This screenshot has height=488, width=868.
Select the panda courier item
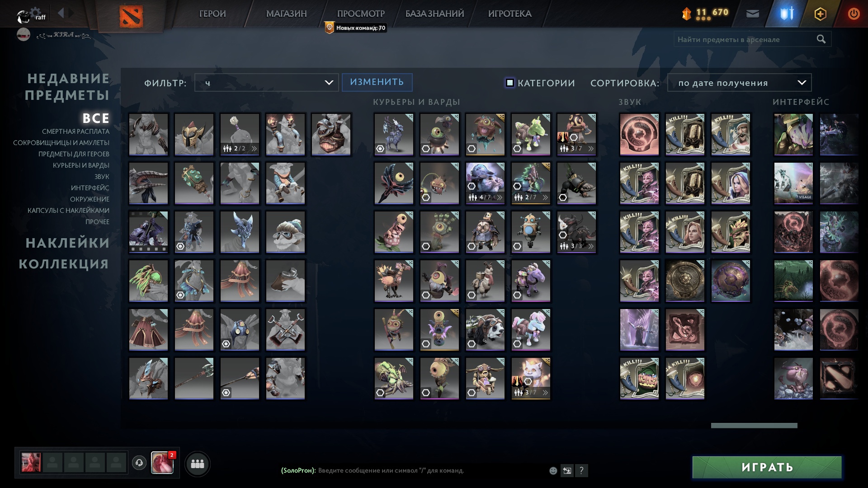pos(485,330)
